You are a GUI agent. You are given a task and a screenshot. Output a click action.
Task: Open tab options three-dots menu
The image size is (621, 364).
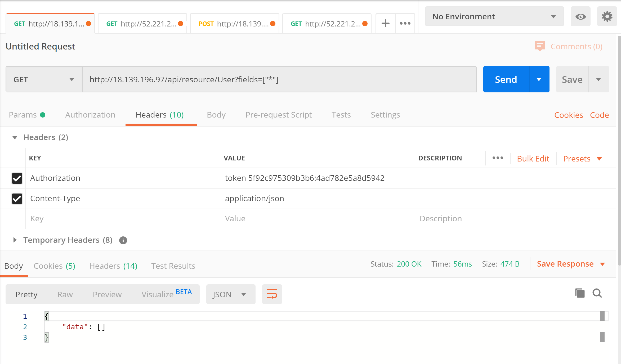[405, 23]
